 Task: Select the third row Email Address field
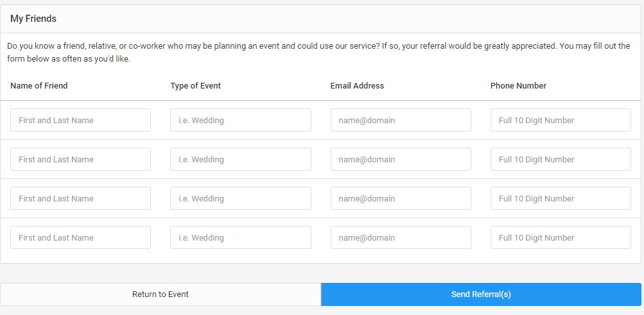coord(401,198)
